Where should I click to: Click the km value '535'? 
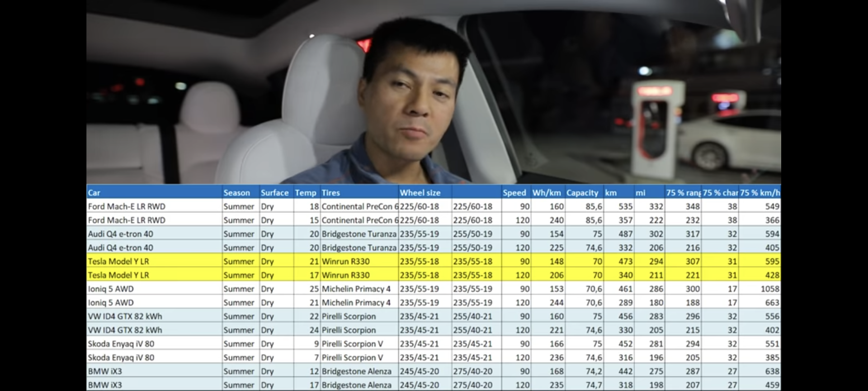pyautogui.click(x=626, y=206)
